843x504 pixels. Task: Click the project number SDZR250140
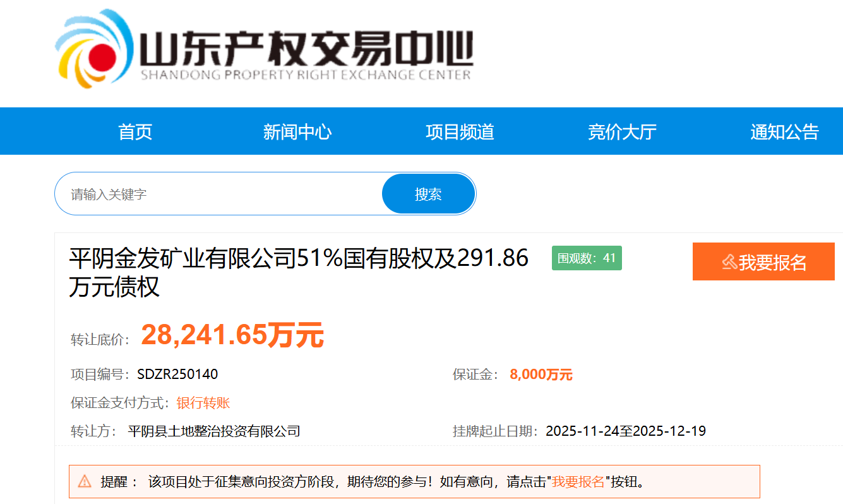coord(177,375)
